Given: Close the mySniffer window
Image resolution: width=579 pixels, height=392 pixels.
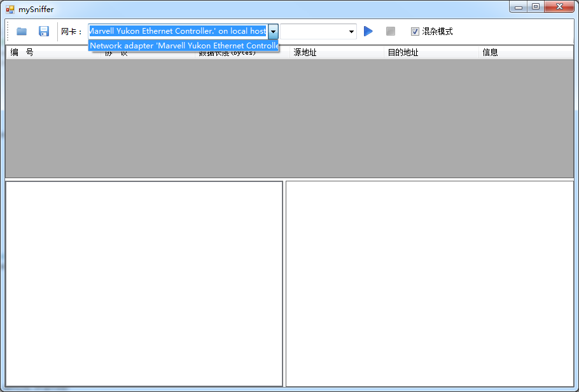Looking at the screenshot, I should tap(559, 7).
